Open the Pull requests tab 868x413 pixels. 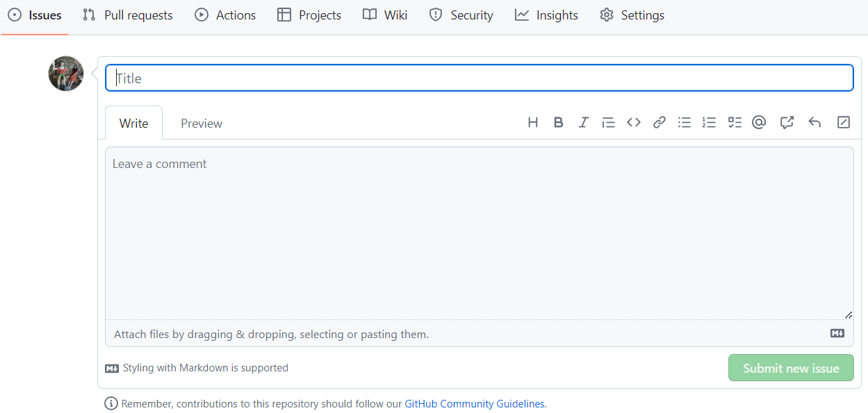pos(127,15)
